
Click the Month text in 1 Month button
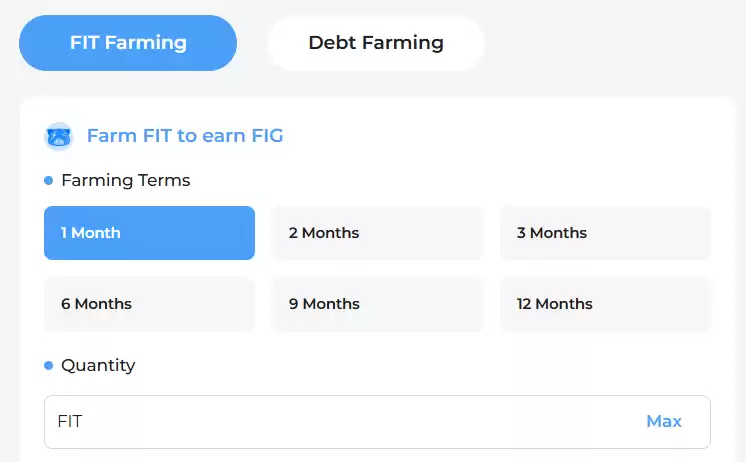pos(96,233)
